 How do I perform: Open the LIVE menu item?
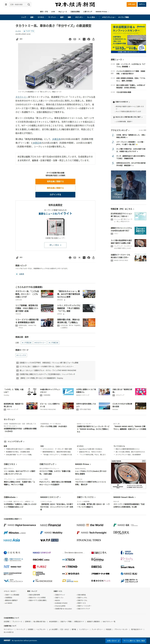click(x=53, y=12)
